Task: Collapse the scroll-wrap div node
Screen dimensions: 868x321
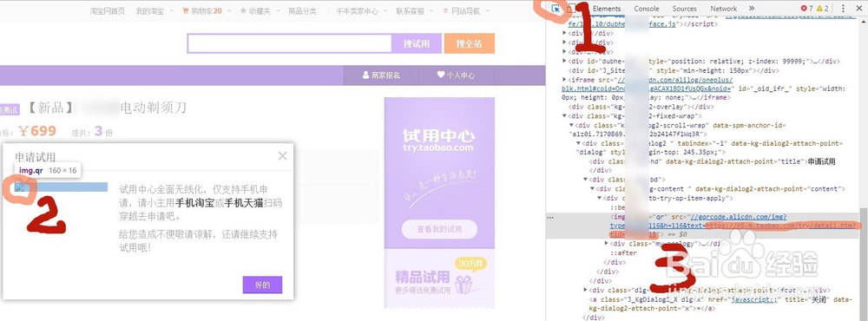Action: (571, 125)
